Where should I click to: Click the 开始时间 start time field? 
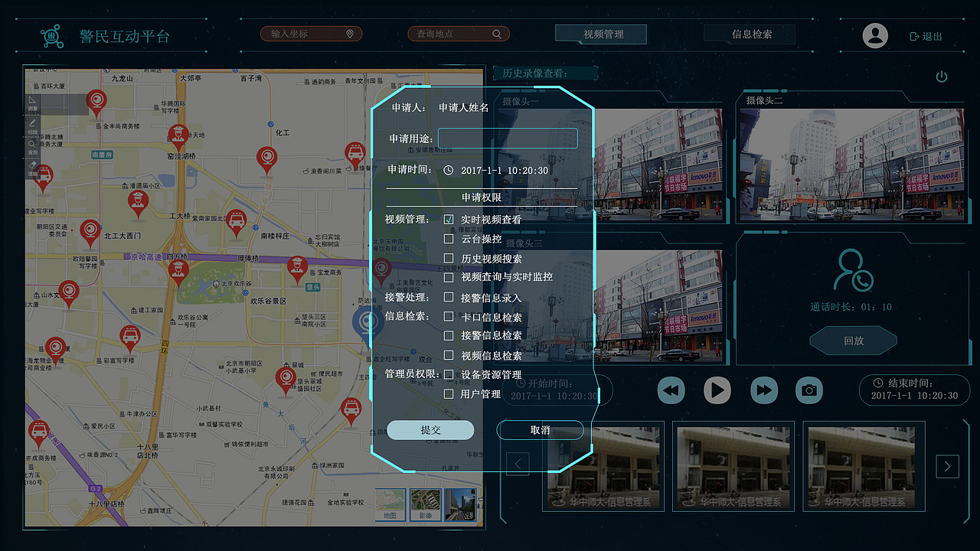[557, 390]
